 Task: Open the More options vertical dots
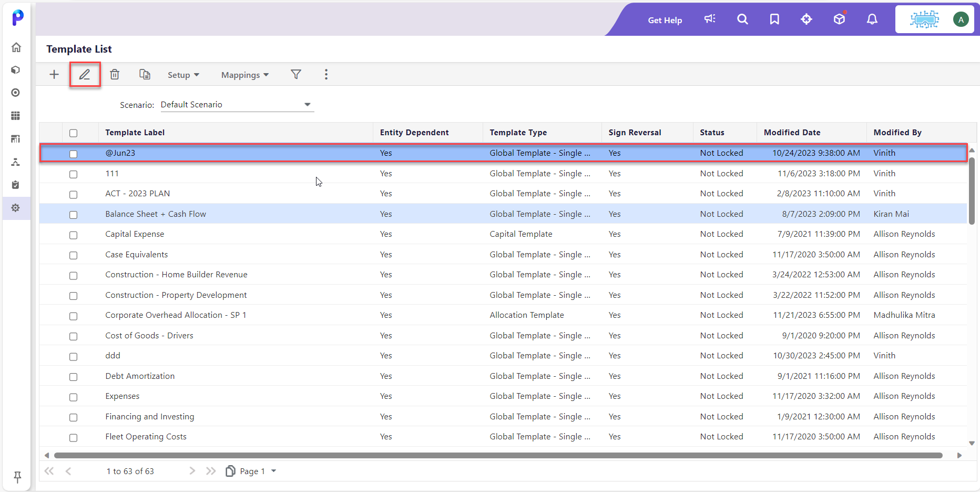(x=326, y=75)
